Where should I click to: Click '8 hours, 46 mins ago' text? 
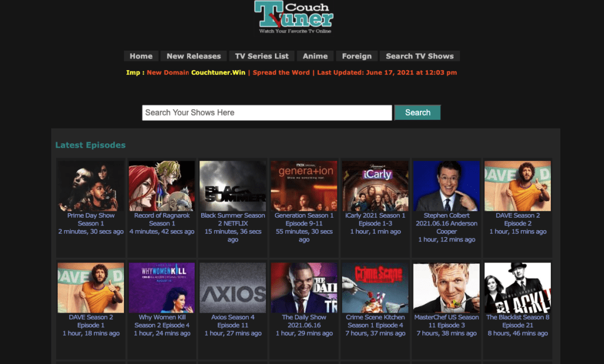(x=518, y=333)
